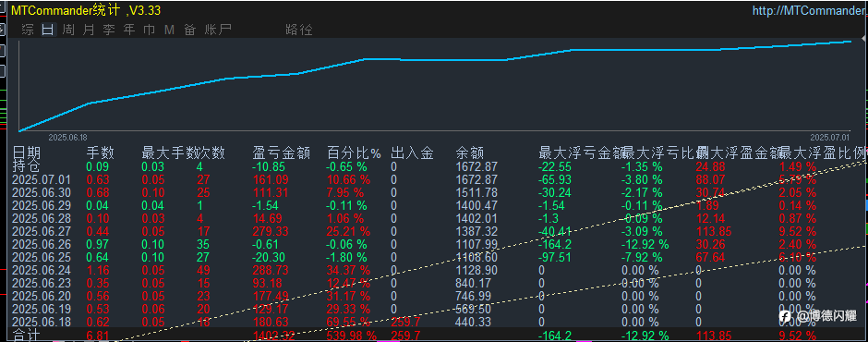The width and height of the screenshot is (868, 342).
Task: Switch to the 年 yearly tab
Action: click(x=129, y=30)
